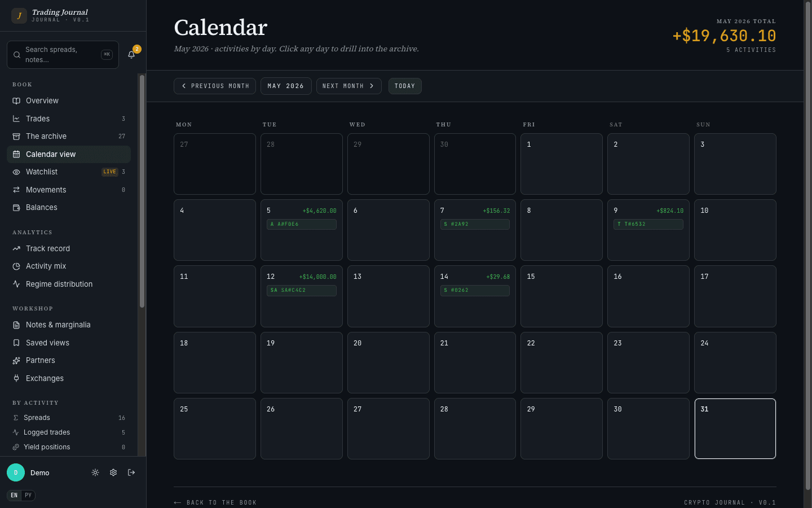Go to Previous Month
This screenshot has height=508, width=812.
tap(215, 86)
